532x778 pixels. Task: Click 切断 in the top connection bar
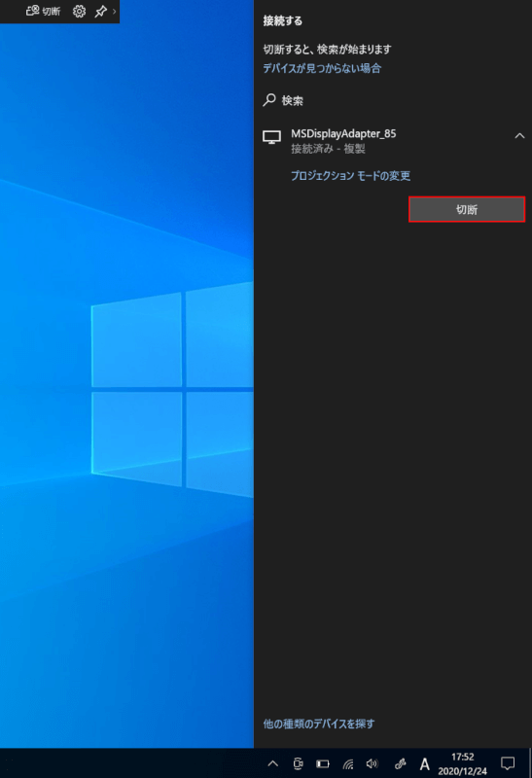pyautogui.click(x=44, y=11)
